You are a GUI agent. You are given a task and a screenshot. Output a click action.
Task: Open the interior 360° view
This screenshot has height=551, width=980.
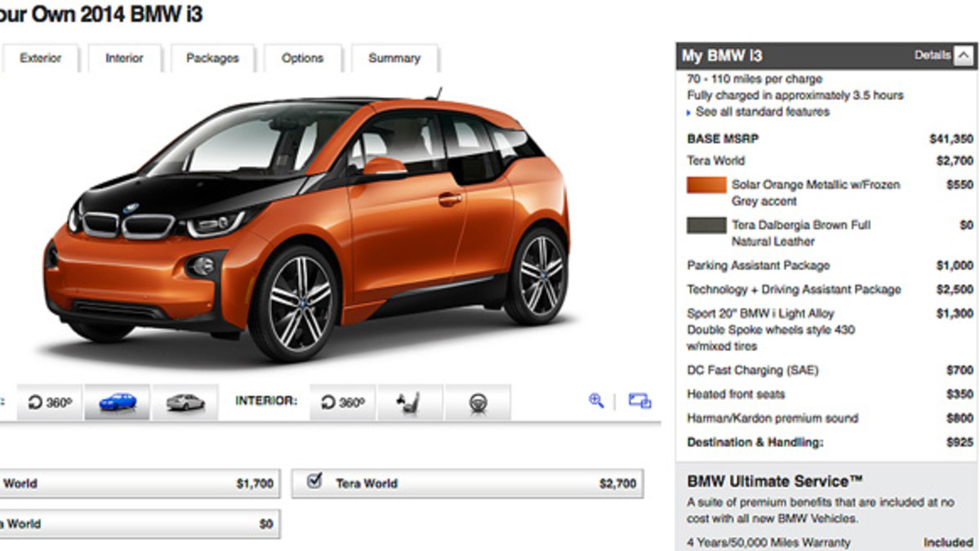pos(343,402)
